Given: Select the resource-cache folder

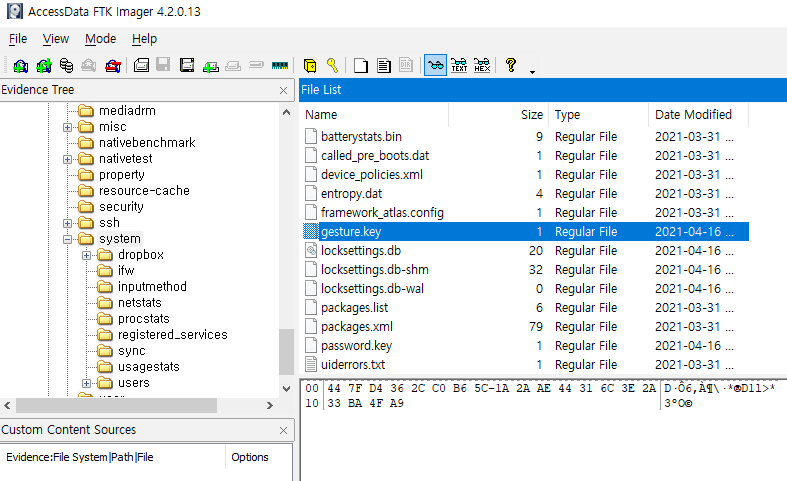Looking at the screenshot, I should [x=144, y=191].
